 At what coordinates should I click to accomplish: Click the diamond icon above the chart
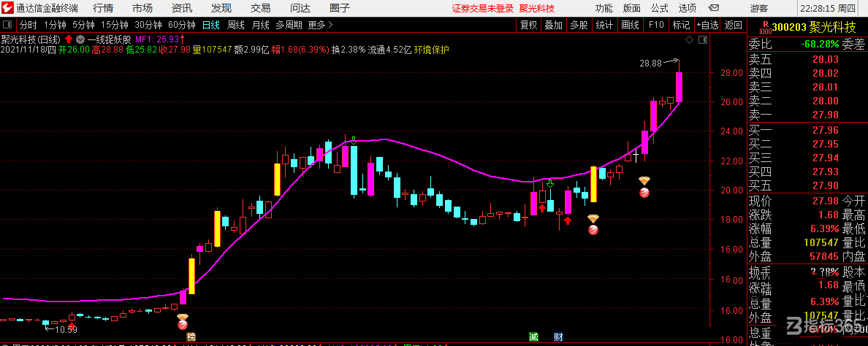click(x=689, y=40)
